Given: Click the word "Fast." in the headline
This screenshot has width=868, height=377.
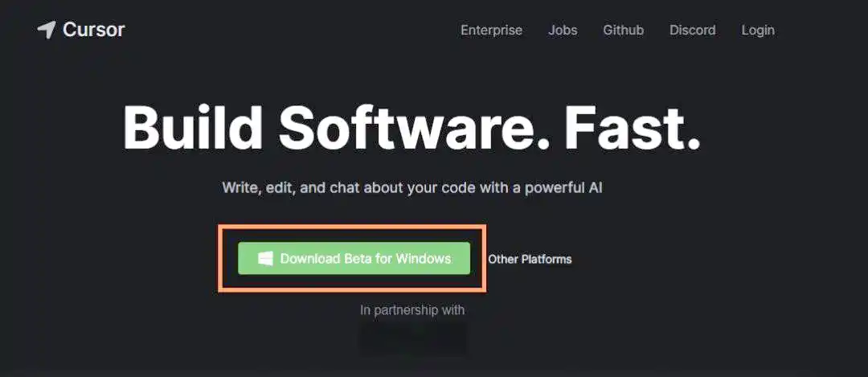Looking at the screenshot, I should click(x=632, y=129).
